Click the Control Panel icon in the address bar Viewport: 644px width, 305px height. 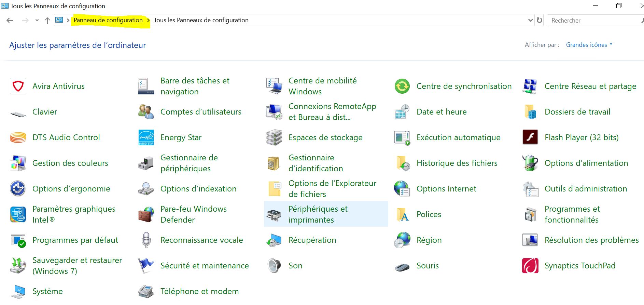(59, 20)
